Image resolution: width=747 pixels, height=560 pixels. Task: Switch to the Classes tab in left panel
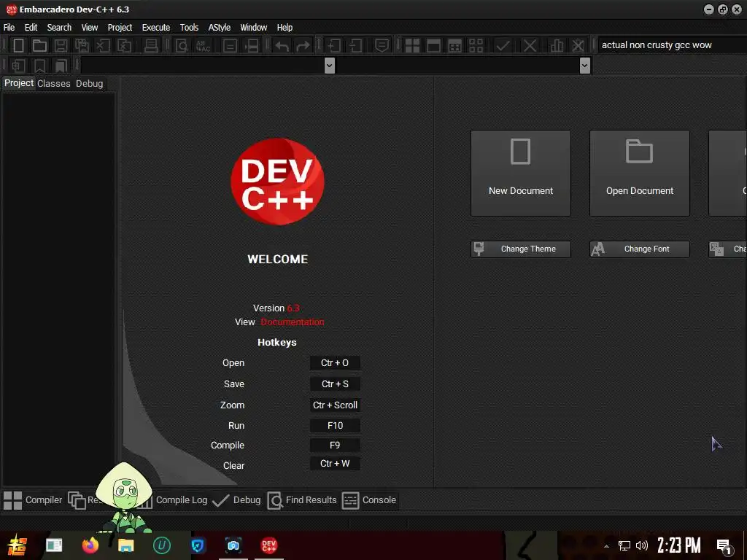tap(54, 83)
